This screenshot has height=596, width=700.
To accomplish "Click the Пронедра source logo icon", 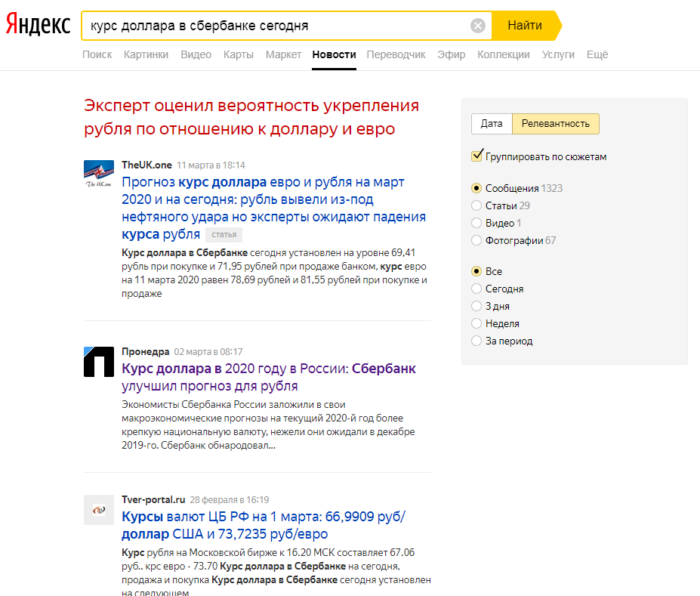I will [99, 362].
